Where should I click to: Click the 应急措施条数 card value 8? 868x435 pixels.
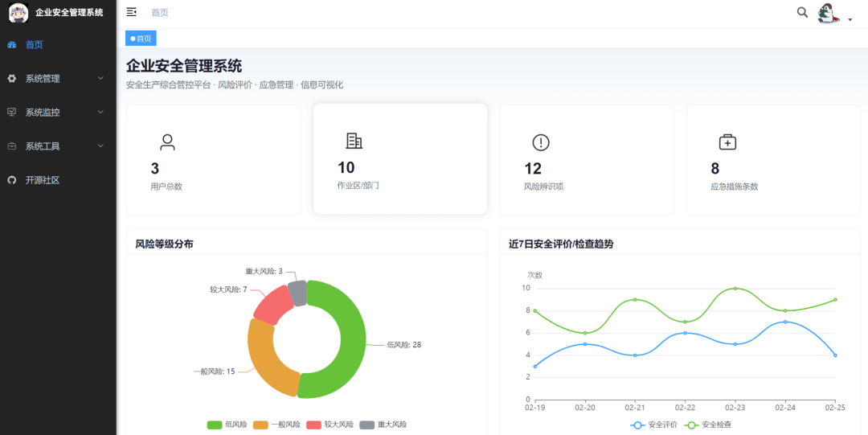(714, 169)
